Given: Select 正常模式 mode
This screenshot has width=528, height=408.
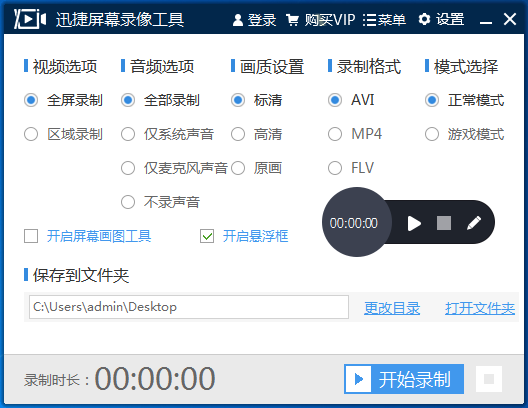Looking at the screenshot, I should click(465, 100).
